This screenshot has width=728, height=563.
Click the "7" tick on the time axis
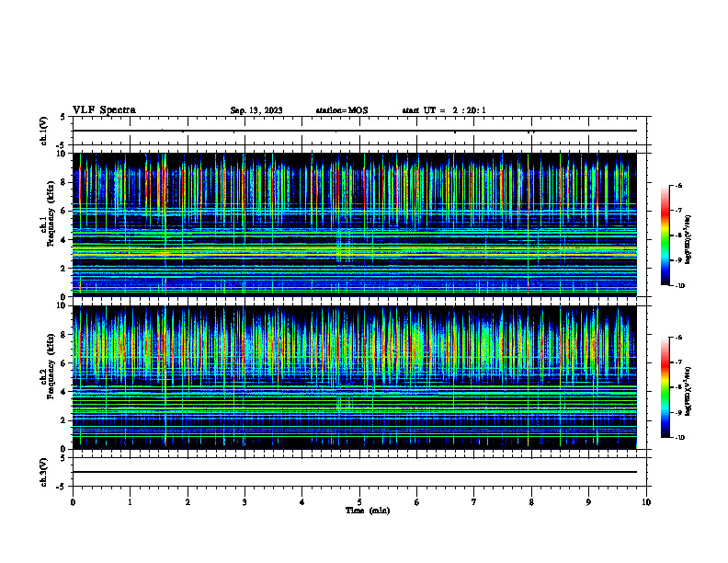(x=474, y=502)
